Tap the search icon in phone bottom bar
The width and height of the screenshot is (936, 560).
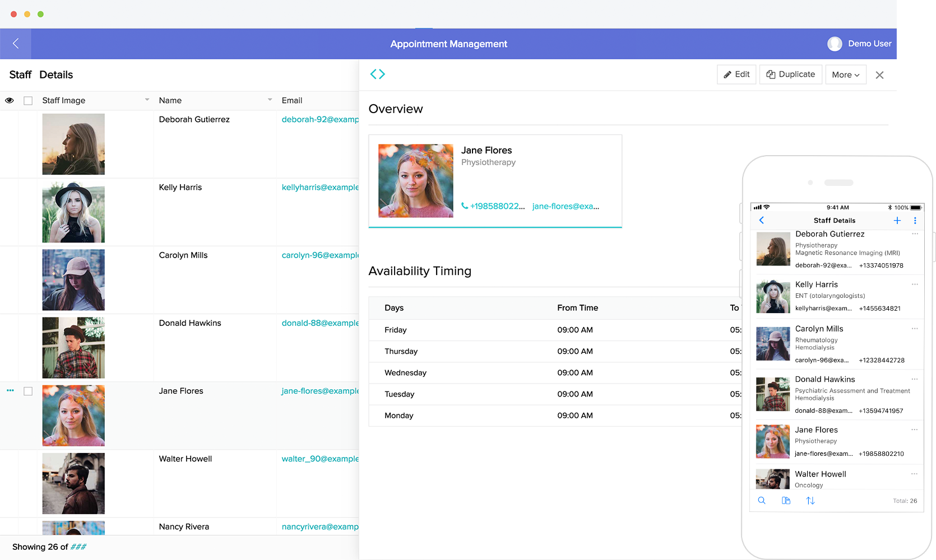(x=762, y=501)
